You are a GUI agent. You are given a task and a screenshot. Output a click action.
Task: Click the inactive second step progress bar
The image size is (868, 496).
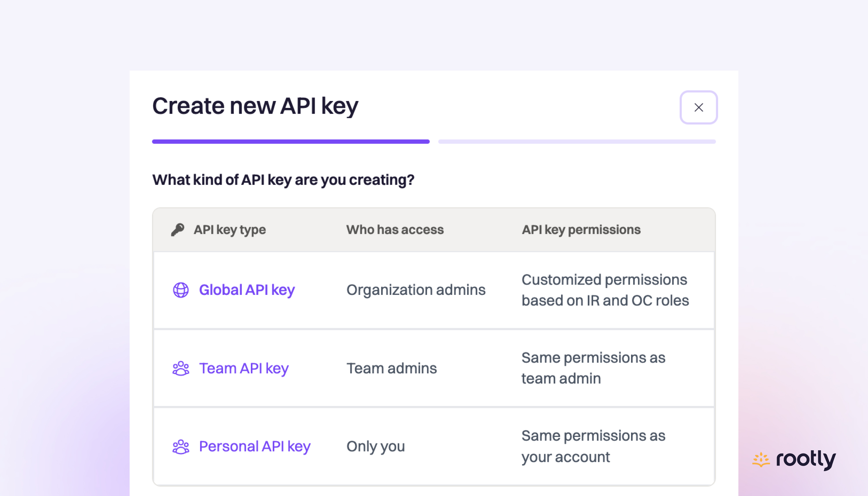pos(577,142)
